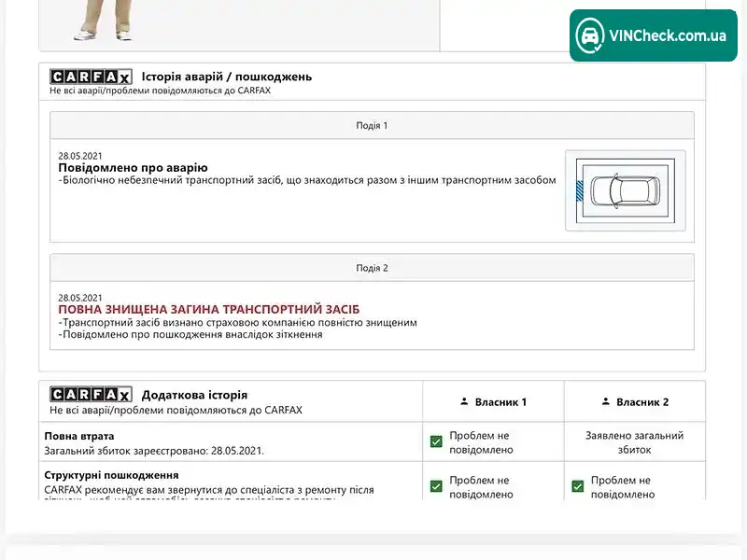This screenshot has height=560, width=747.
Task: Click the person icon next to Власник 1
Action: [x=464, y=402]
